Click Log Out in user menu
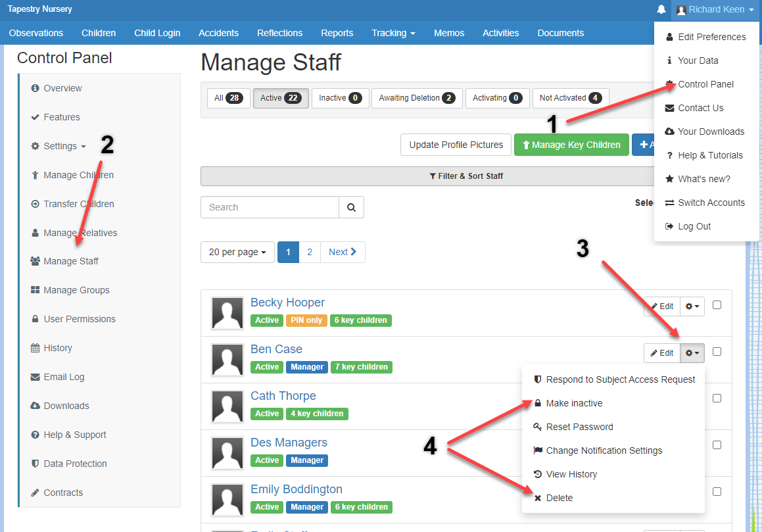 (x=705, y=227)
